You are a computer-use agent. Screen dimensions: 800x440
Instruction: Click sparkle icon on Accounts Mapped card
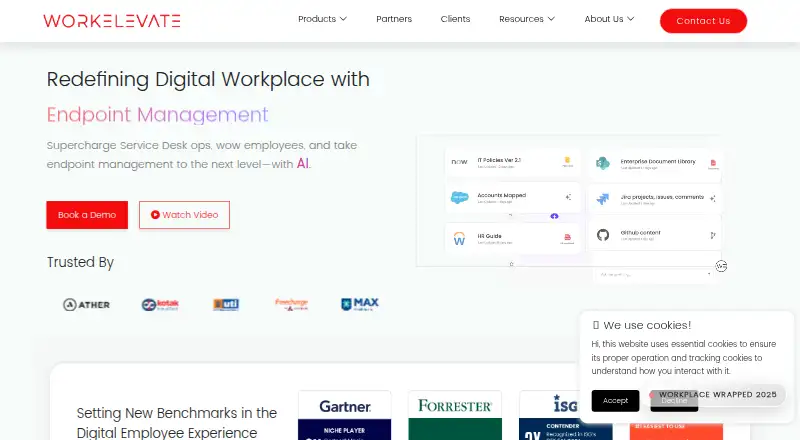tap(568, 197)
